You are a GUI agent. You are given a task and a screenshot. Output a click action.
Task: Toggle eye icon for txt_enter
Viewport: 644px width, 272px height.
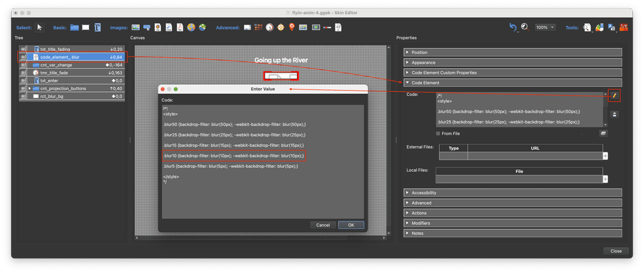click(23, 80)
